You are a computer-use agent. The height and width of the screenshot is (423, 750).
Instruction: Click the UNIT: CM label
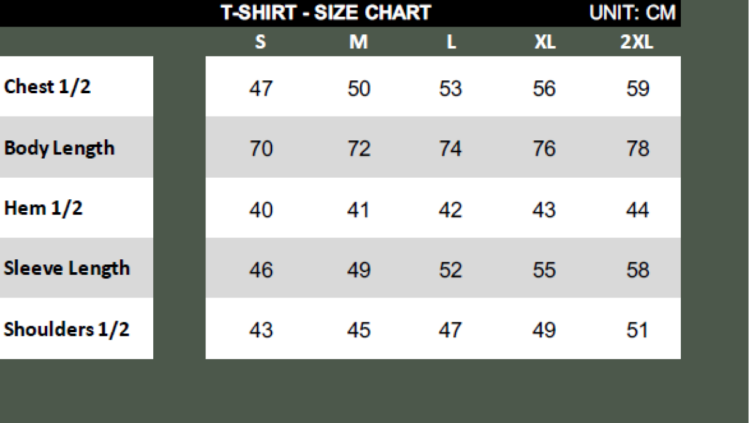click(632, 13)
